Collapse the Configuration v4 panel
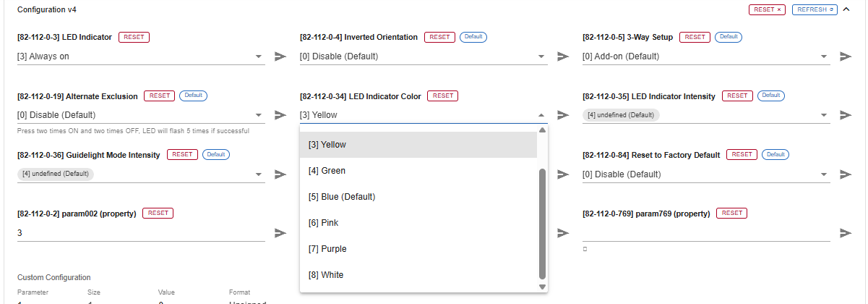The image size is (868, 304). [x=846, y=10]
